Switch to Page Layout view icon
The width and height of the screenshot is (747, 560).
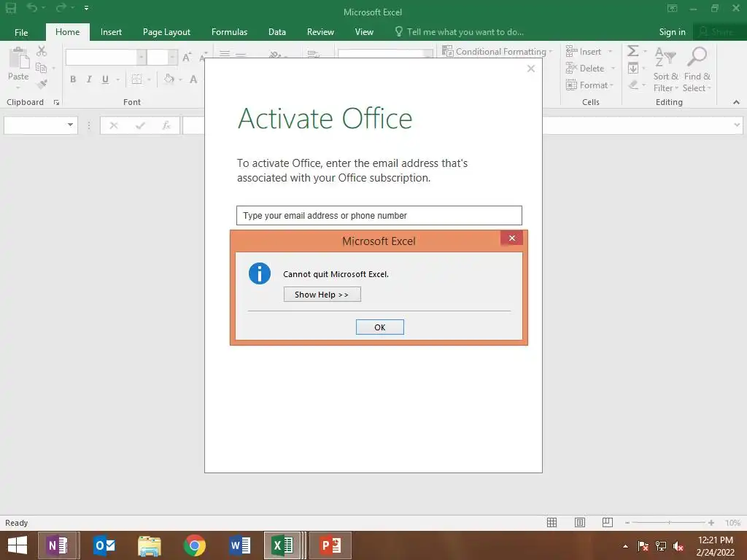[x=580, y=523]
